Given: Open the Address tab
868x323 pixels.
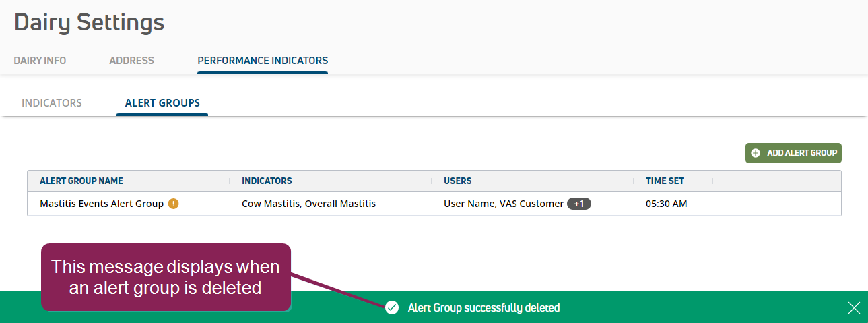Looking at the screenshot, I should click(131, 61).
